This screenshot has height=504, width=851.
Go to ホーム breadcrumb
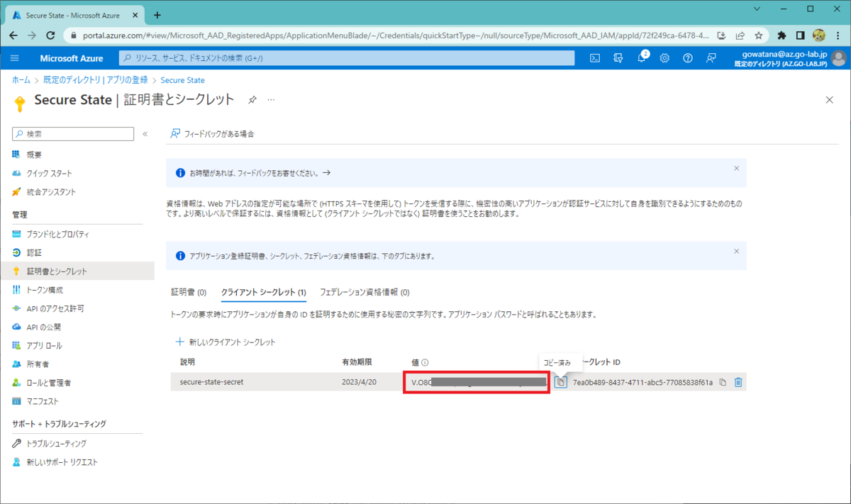click(21, 80)
